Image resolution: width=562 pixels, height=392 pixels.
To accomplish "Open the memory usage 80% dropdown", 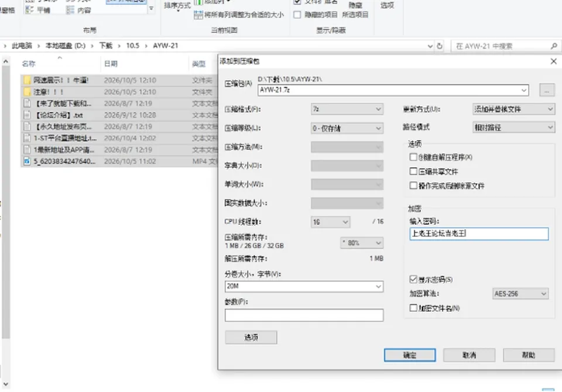I will coord(362,243).
